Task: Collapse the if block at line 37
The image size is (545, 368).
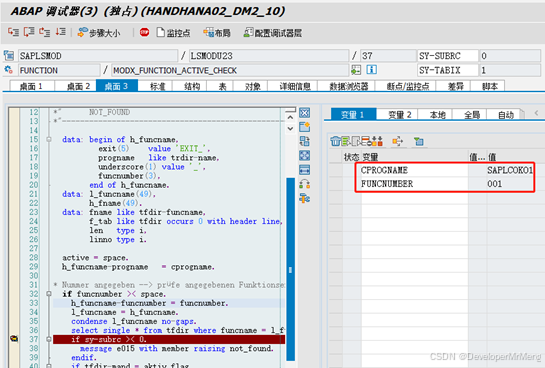Action: click(49, 339)
